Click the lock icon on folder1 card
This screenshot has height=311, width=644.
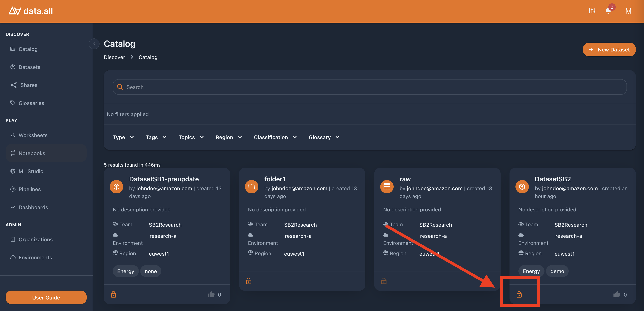click(249, 281)
